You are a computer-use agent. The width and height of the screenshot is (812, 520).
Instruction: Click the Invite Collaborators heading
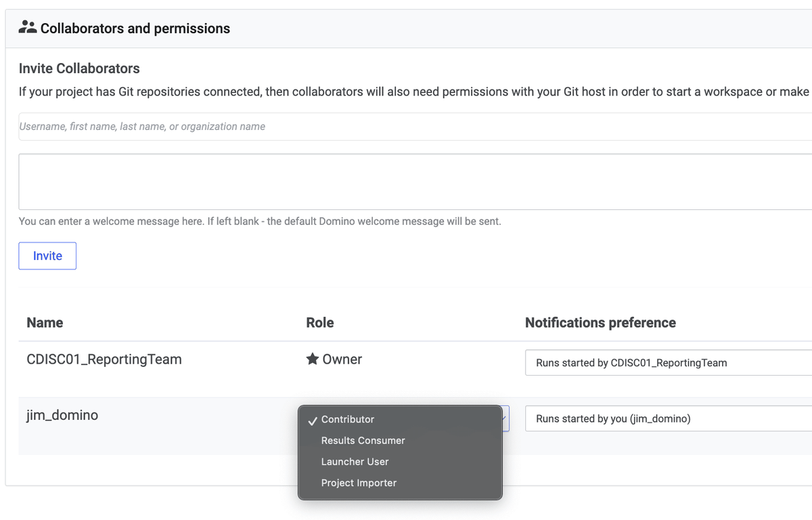pos(79,68)
